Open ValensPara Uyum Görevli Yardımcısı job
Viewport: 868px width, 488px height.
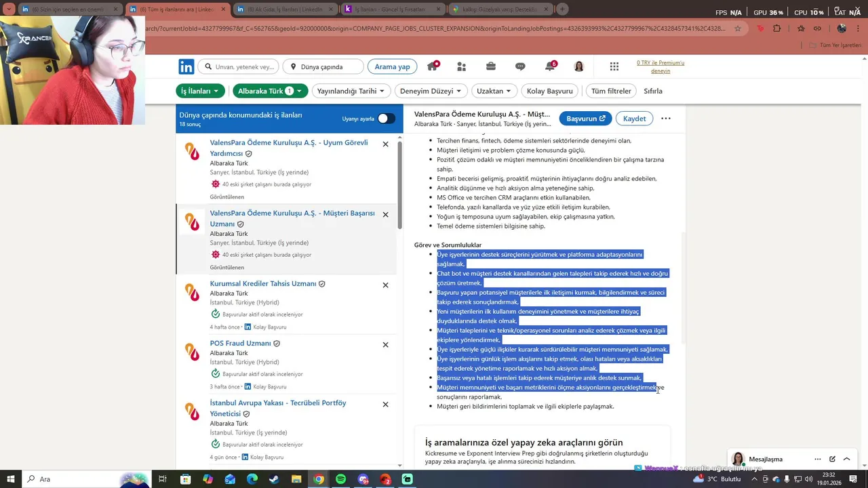pyautogui.click(x=289, y=148)
